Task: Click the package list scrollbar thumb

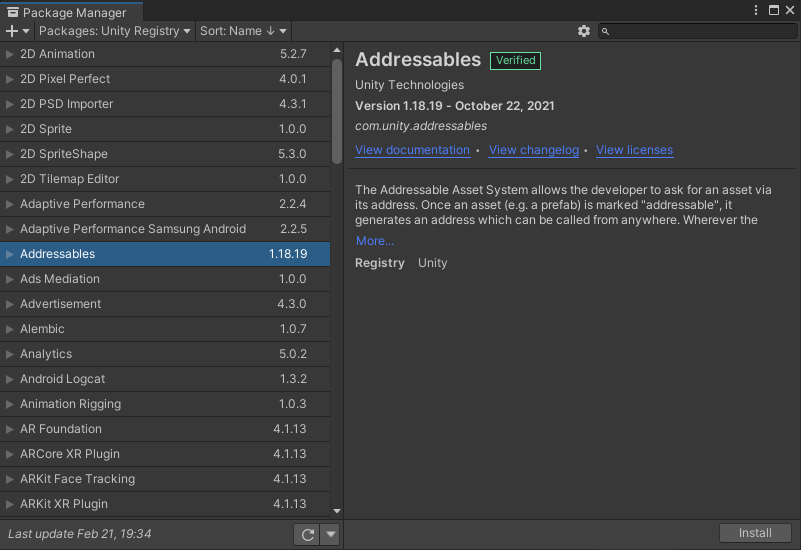Action: pyautogui.click(x=337, y=111)
